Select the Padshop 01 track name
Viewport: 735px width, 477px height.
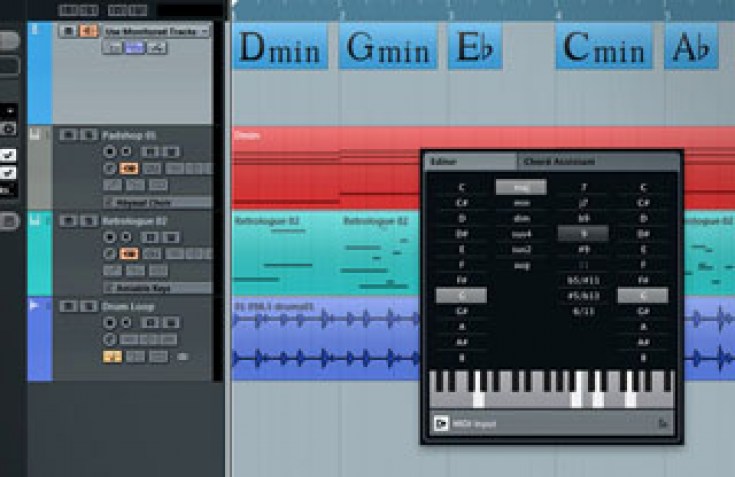pos(128,135)
